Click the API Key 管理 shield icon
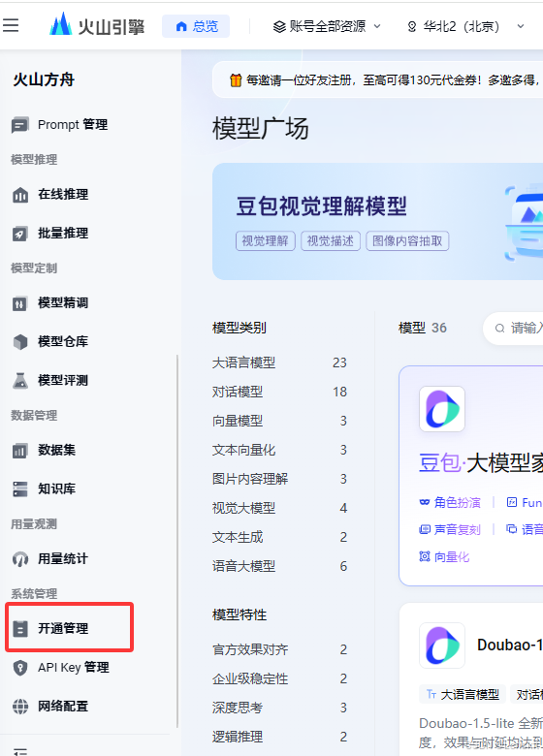 (19, 668)
